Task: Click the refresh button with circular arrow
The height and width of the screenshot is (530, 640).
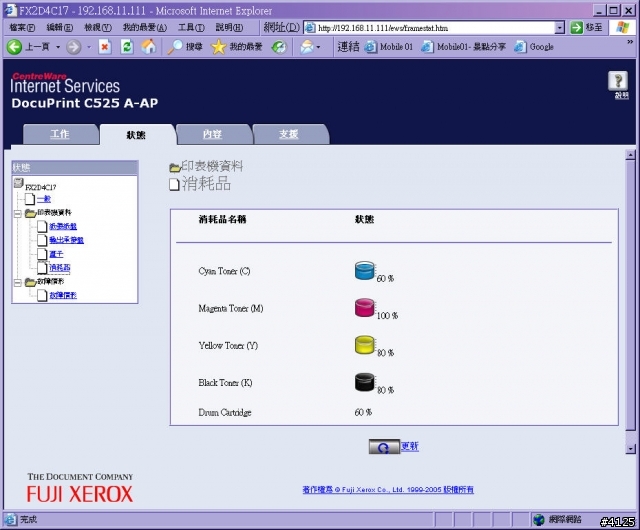Action: coord(384,447)
